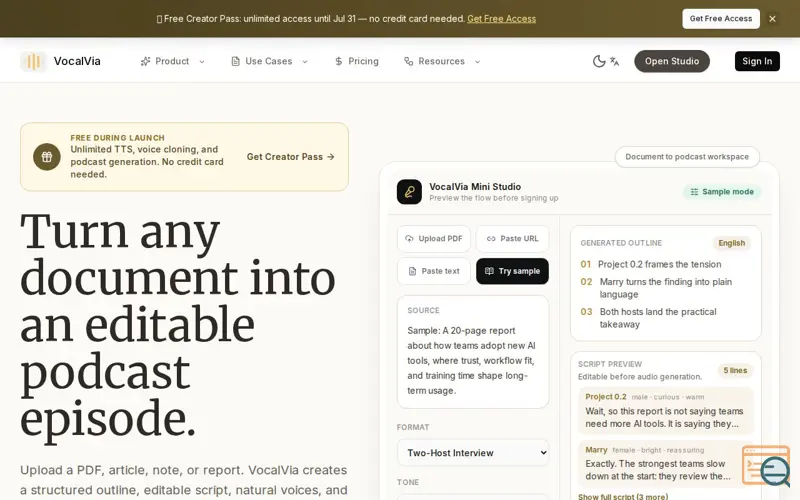Click the Project 0.2 script line
This screenshot has height=500, width=800.
point(665,411)
